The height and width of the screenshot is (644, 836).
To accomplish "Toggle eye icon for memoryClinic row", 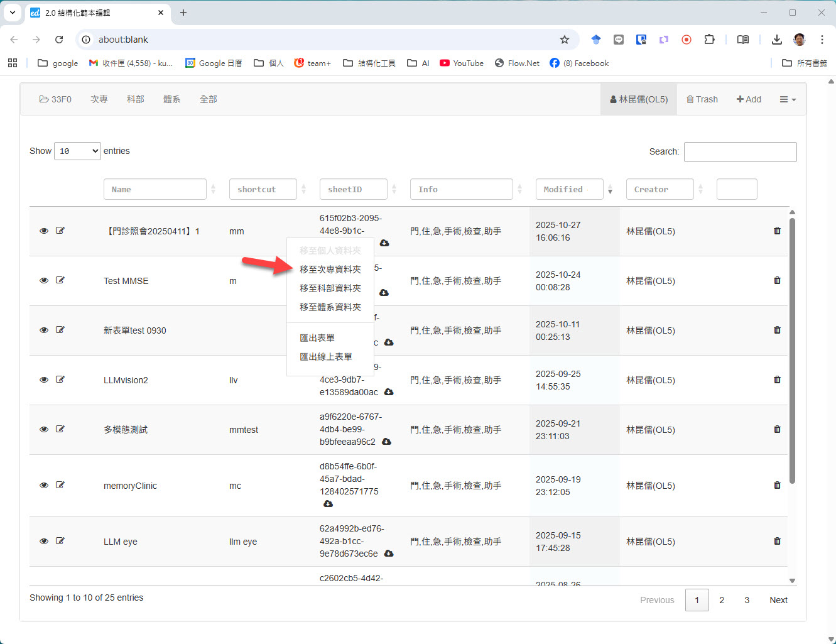I will point(44,485).
